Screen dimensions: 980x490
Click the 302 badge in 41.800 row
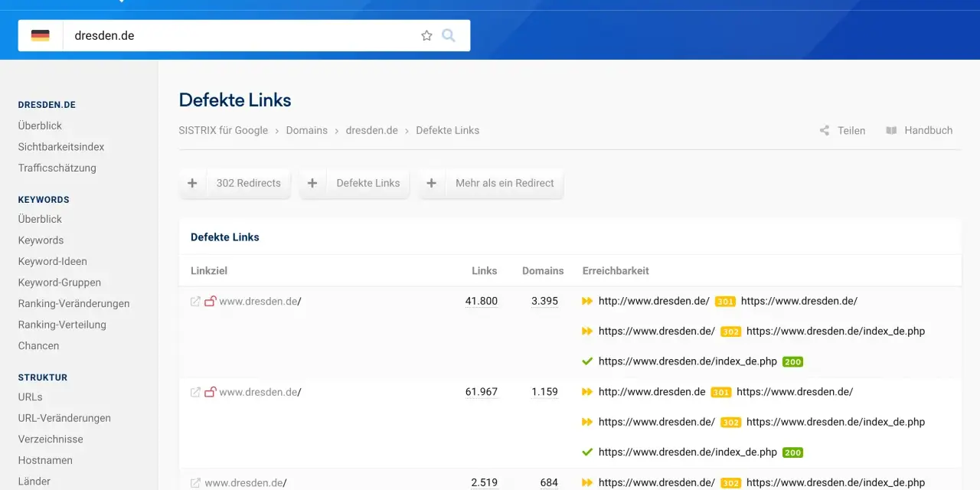[x=730, y=332]
